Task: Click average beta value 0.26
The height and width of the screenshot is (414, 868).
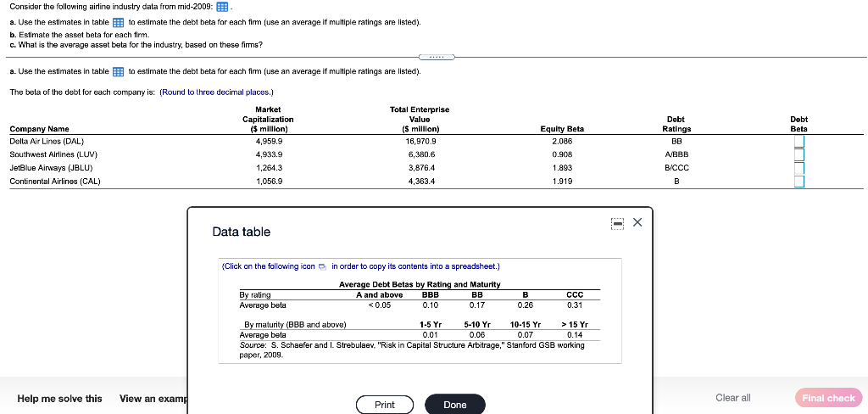Action: pyautogui.click(x=526, y=305)
